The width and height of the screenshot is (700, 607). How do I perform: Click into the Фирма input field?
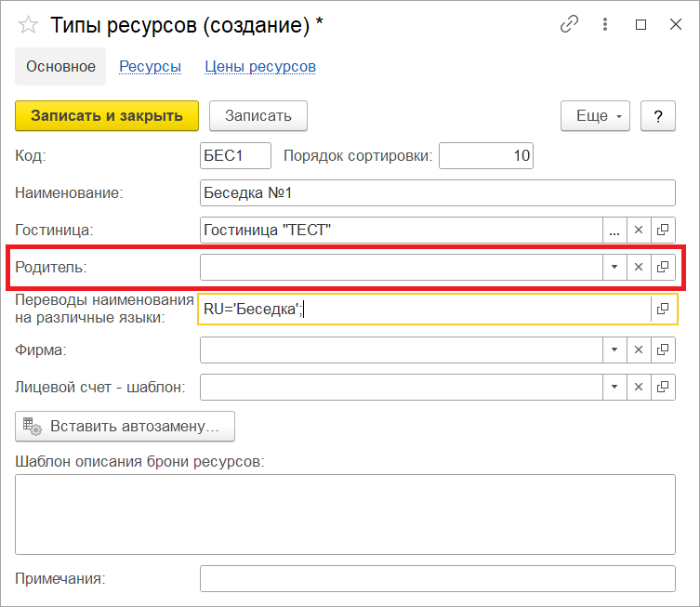click(x=402, y=350)
